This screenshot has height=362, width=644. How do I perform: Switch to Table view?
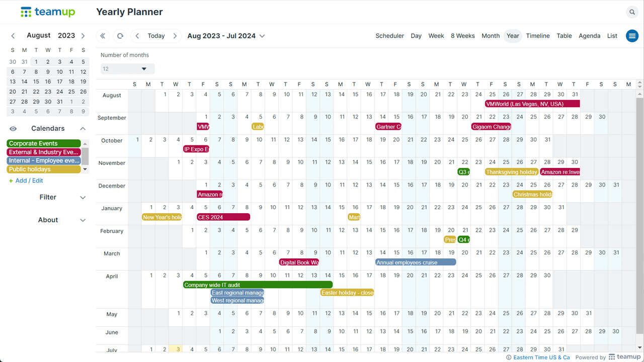[x=564, y=36]
